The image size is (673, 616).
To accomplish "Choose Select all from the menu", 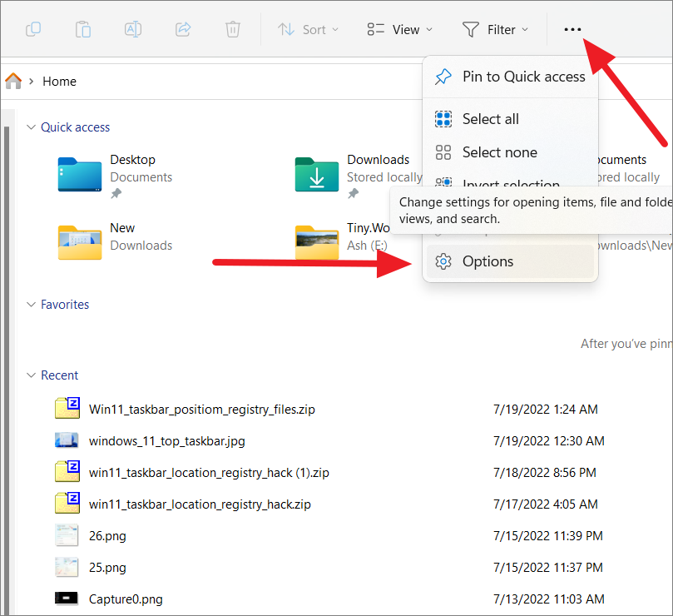I will point(489,118).
